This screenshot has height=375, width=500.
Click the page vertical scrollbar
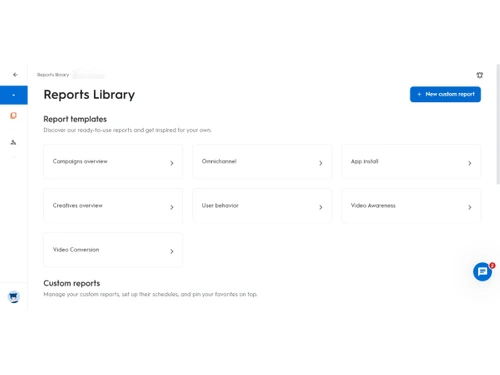(x=498, y=124)
